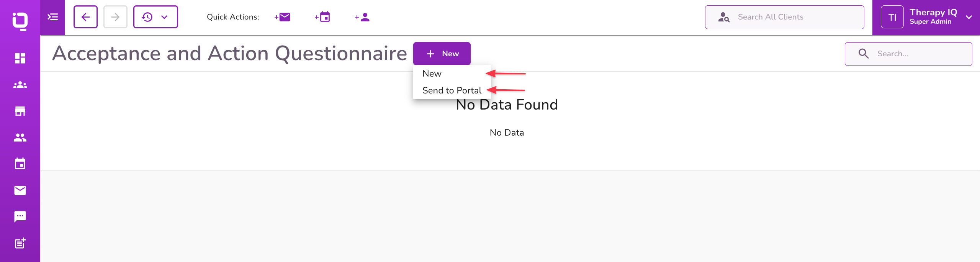This screenshot has height=262, width=980.
Task: Open the calendar icon in the sidebar
Action: [20, 164]
